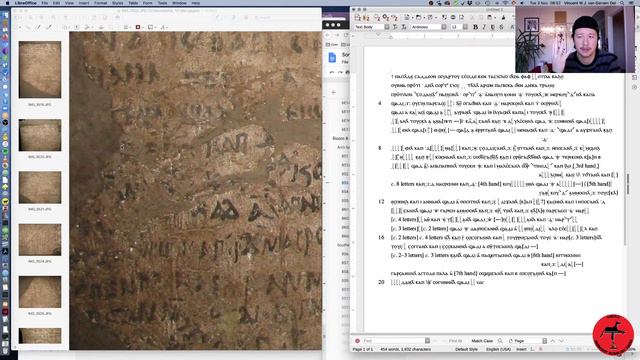Toggle Insert mode in the status bar
This screenshot has height=360, width=640.
click(521, 349)
